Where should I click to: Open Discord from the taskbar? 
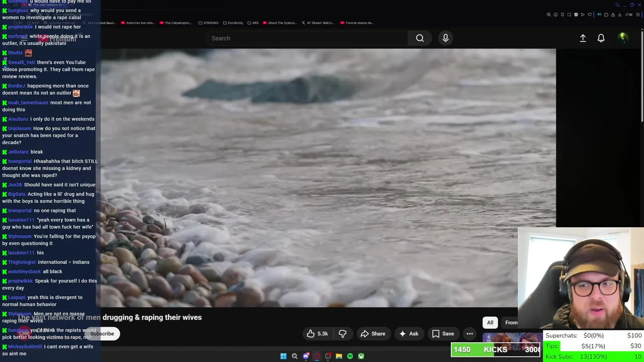point(305,356)
